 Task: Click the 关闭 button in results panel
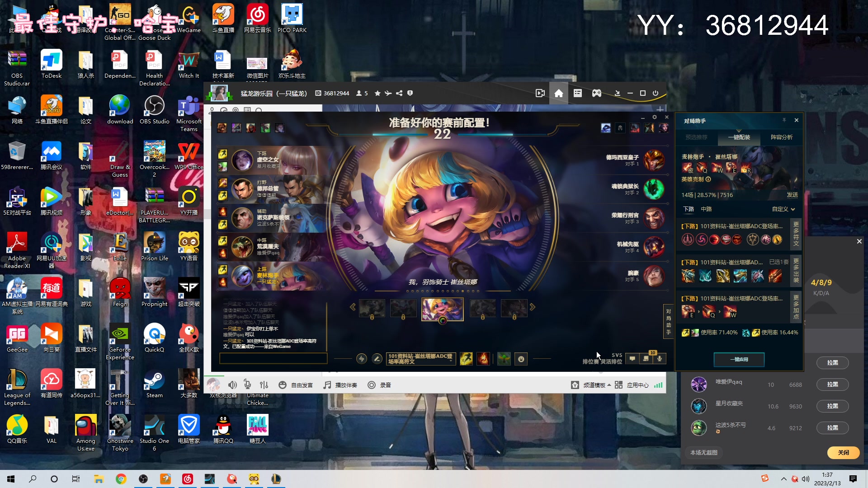(844, 452)
